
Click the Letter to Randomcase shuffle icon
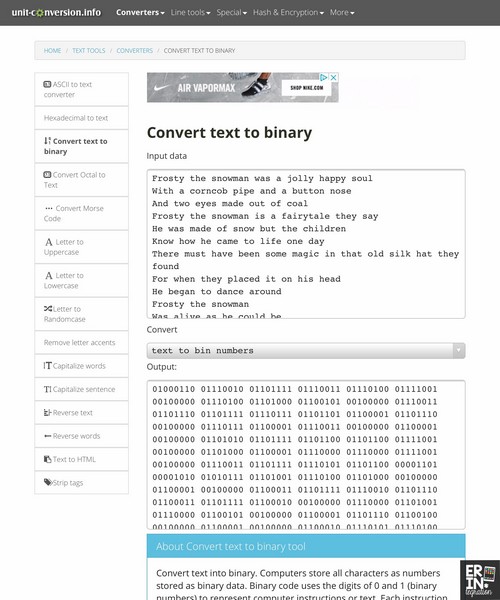point(48,308)
